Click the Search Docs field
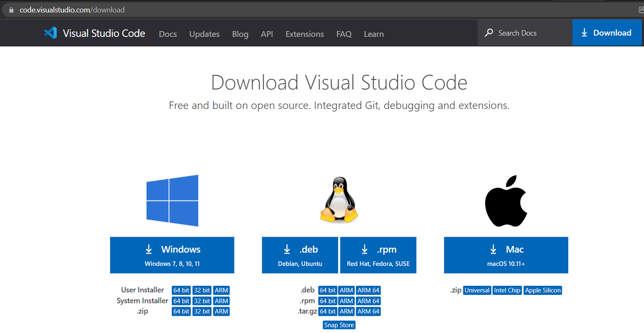 coord(525,33)
